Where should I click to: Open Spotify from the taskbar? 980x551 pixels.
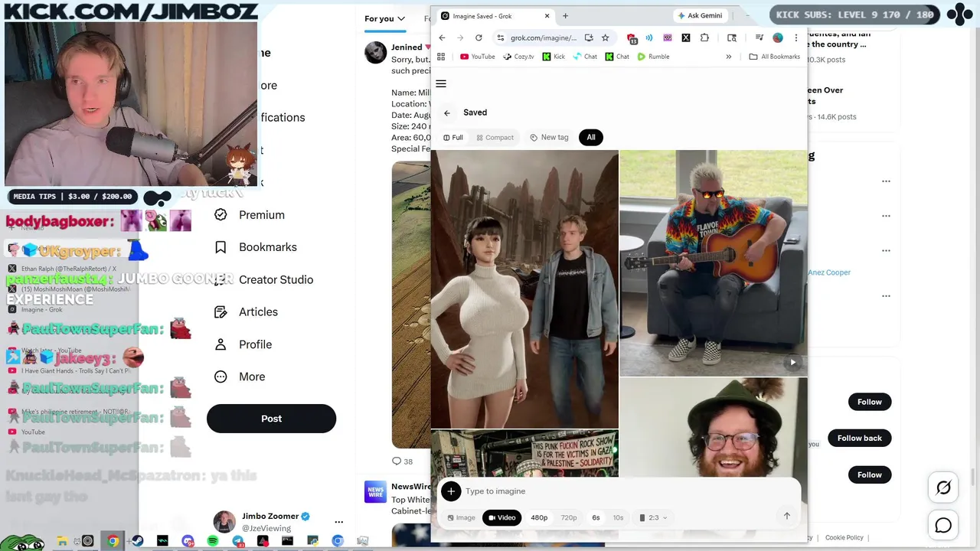pyautogui.click(x=213, y=541)
